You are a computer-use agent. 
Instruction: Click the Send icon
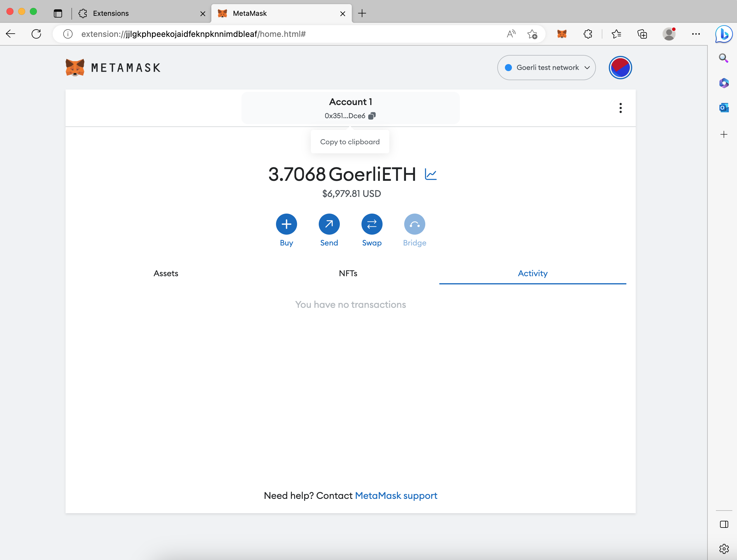point(329,224)
